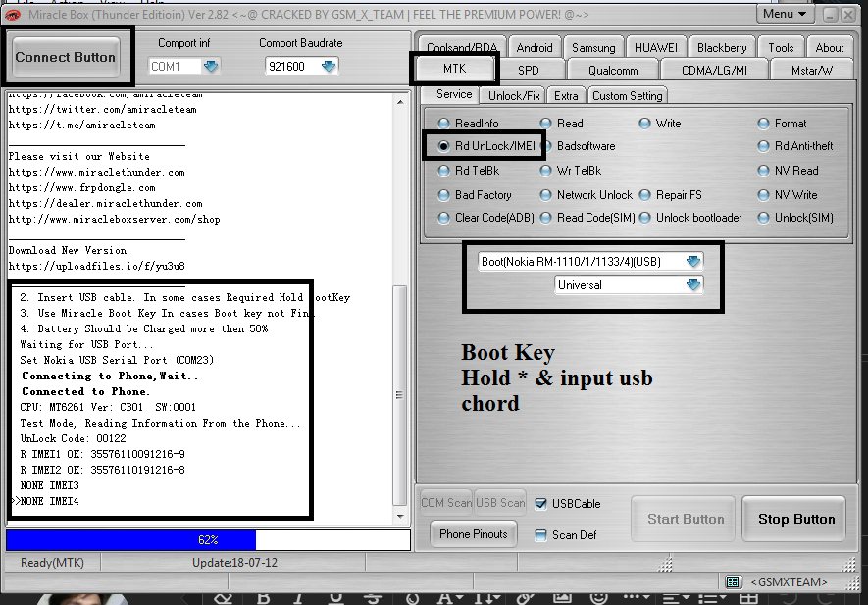Click the log vertical scrollbar thumb
Screen dimensions: 868x605
tap(400, 395)
